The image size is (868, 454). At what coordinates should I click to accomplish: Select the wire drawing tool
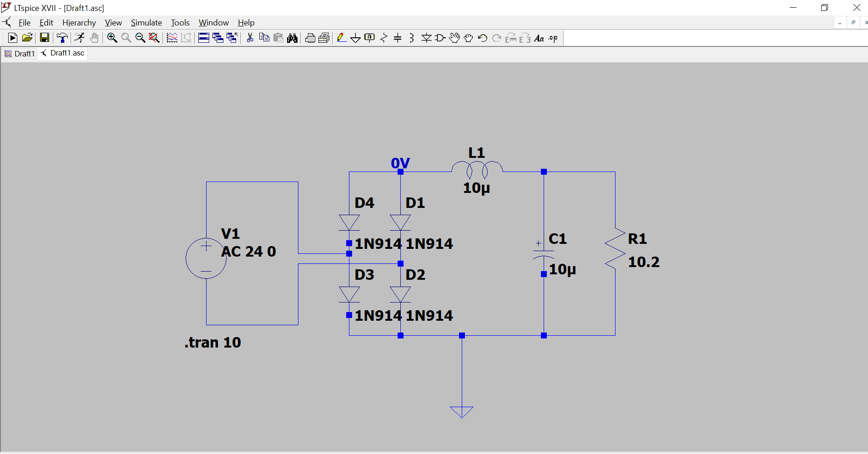[342, 38]
